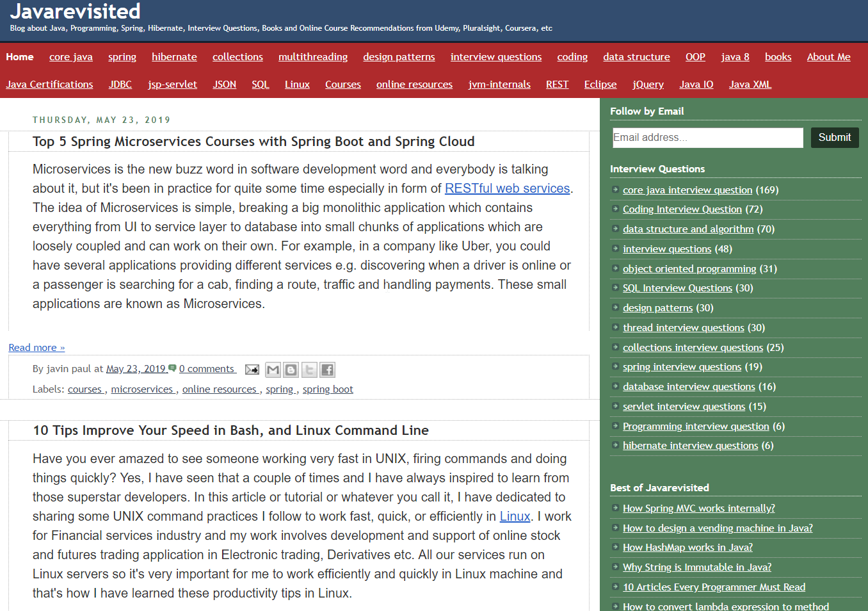Go to the design patterns menu item
Viewport: 868px width, 611px height.
(x=399, y=57)
